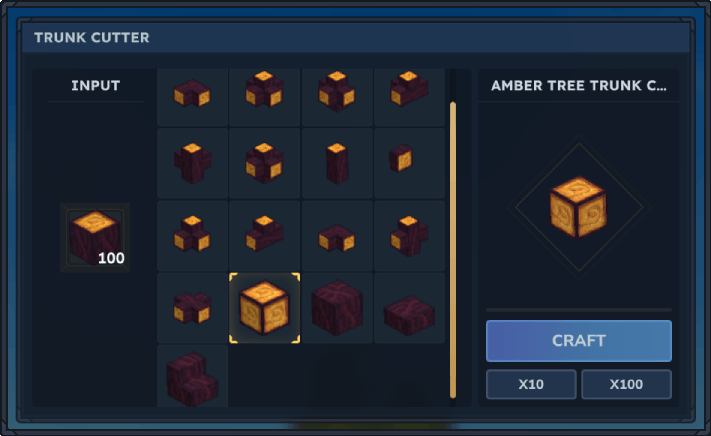
Task: Click the CRAFT button
Action: [x=579, y=341]
